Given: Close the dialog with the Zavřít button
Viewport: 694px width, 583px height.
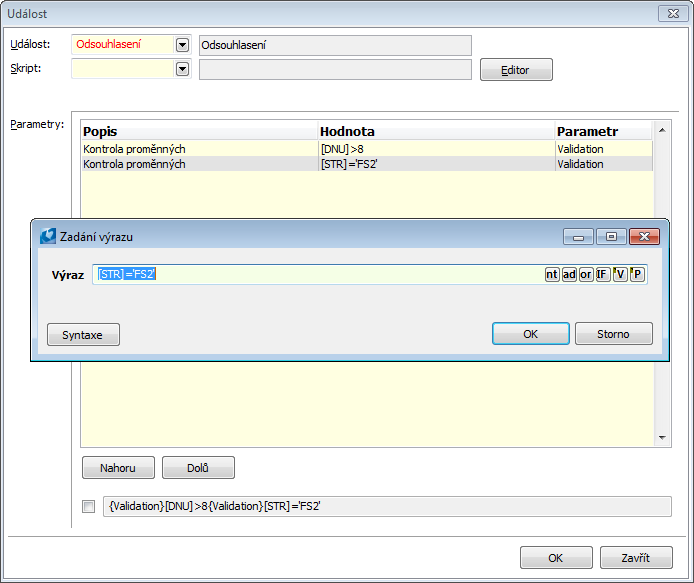Looking at the screenshot, I should 636,557.
